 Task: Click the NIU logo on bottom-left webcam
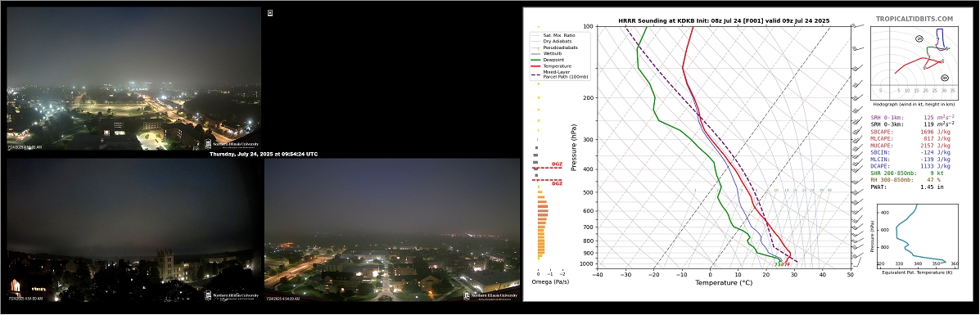click(x=233, y=295)
